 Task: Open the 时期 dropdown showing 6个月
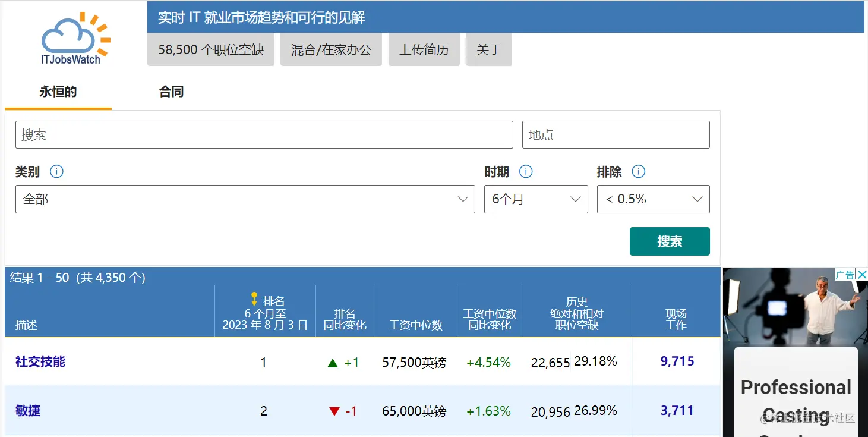tap(535, 199)
